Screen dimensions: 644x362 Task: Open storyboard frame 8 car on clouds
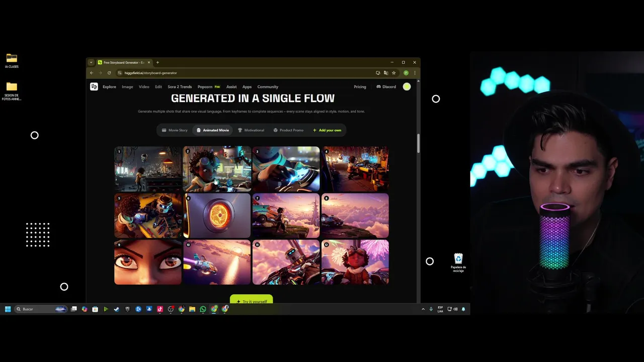(x=355, y=216)
